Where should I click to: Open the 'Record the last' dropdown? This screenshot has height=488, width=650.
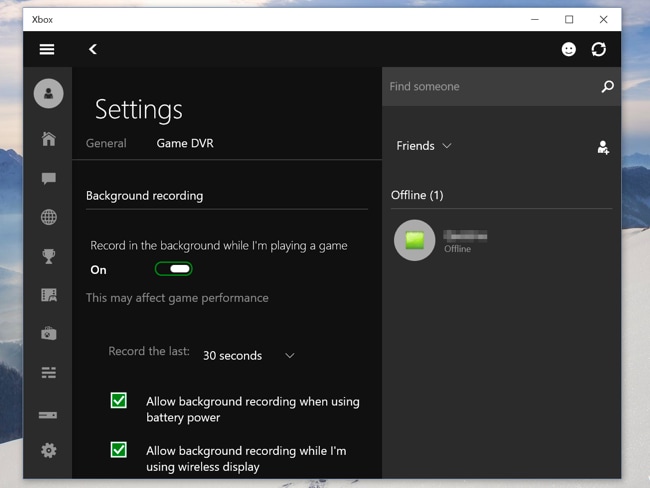pos(248,356)
